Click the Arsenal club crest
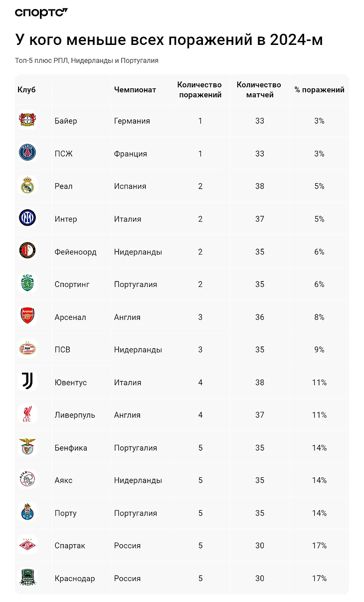This screenshot has height=602, width=364. (27, 317)
